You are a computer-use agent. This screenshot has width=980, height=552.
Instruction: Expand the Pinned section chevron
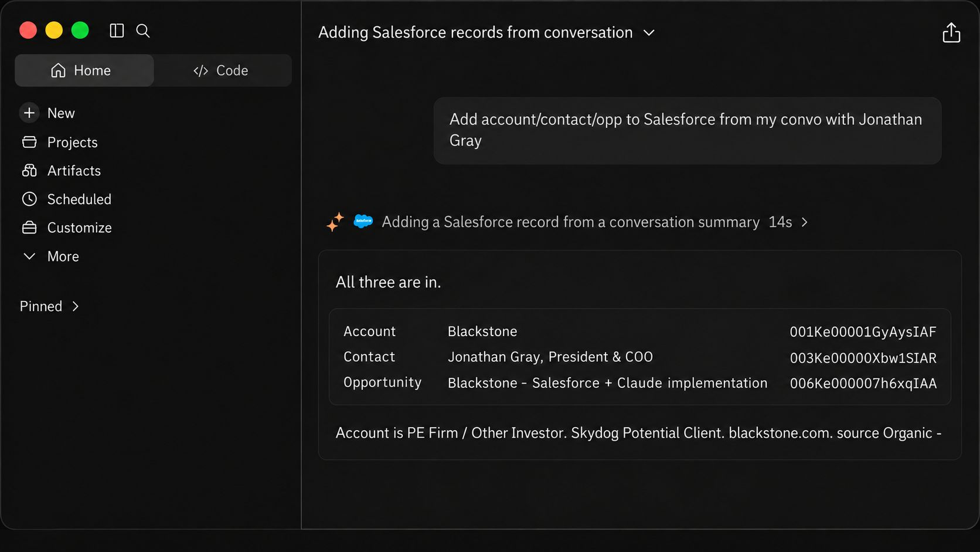(75, 306)
